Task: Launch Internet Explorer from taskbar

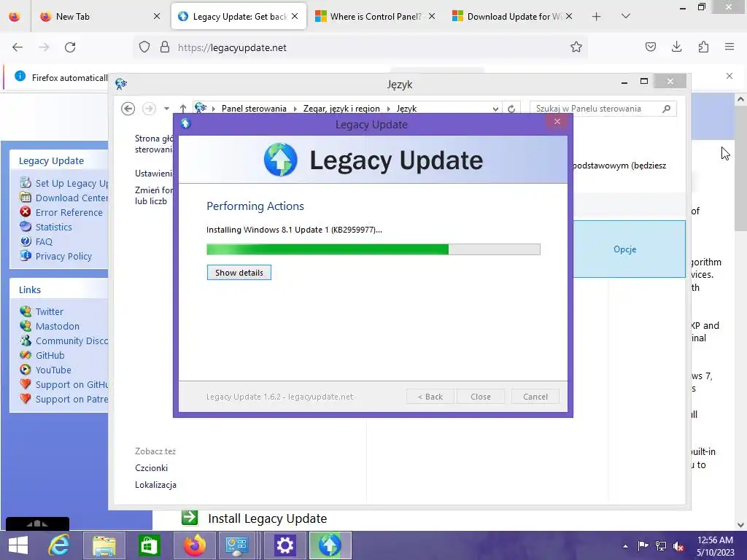Action: tap(60, 545)
